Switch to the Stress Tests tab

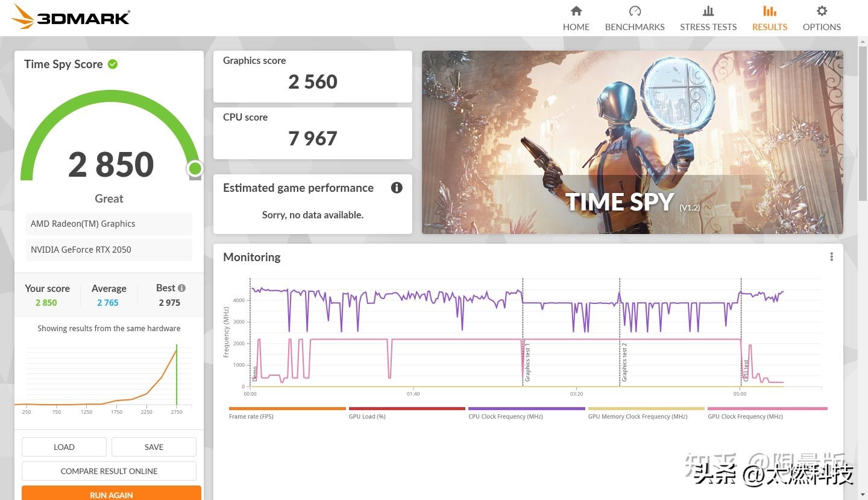pos(708,19)
